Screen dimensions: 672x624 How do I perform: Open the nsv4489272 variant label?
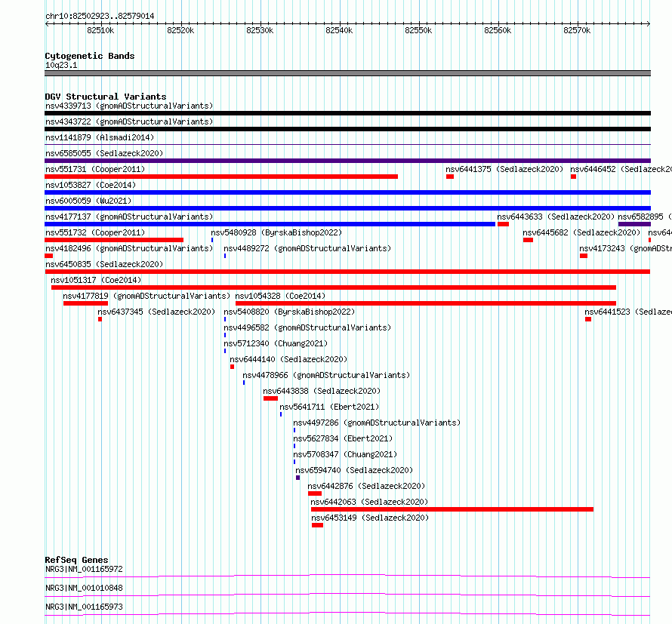pos(307,248)
